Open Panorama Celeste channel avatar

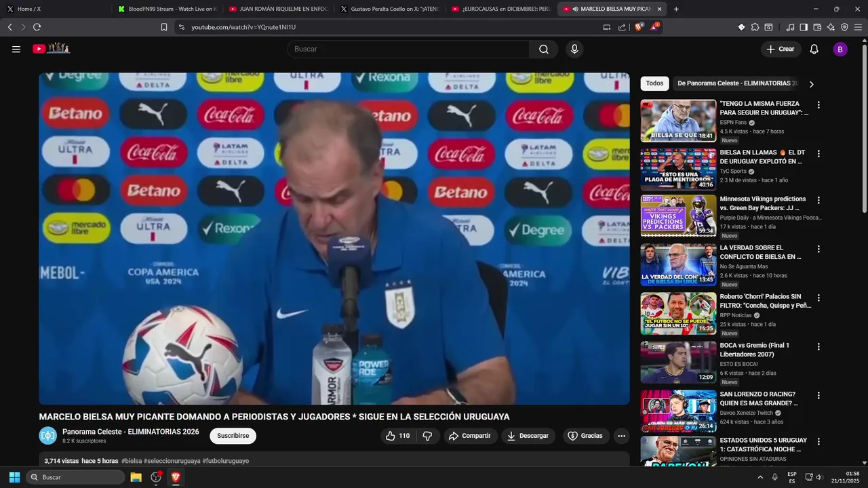pos(47,435)
